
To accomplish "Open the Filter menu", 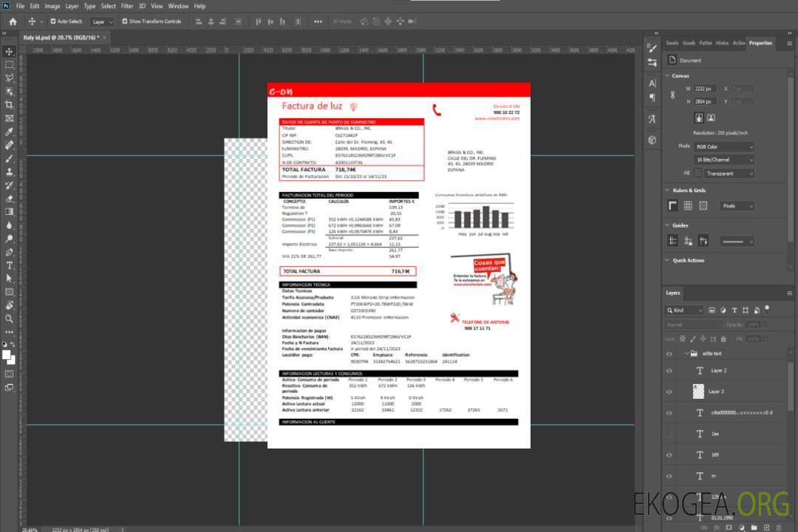I will [127, 6].
